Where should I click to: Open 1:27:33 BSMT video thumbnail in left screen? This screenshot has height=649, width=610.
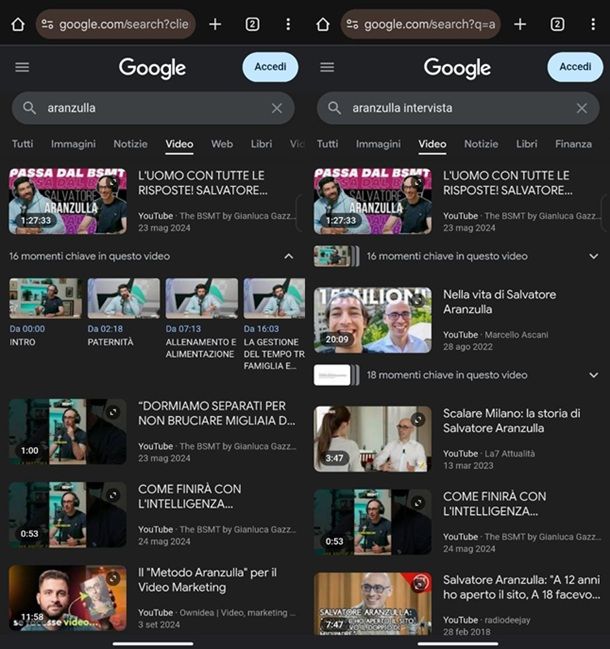click(68, 202)
